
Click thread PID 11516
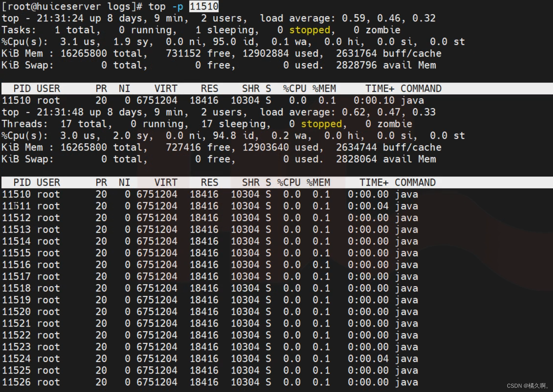pos(16,264)
